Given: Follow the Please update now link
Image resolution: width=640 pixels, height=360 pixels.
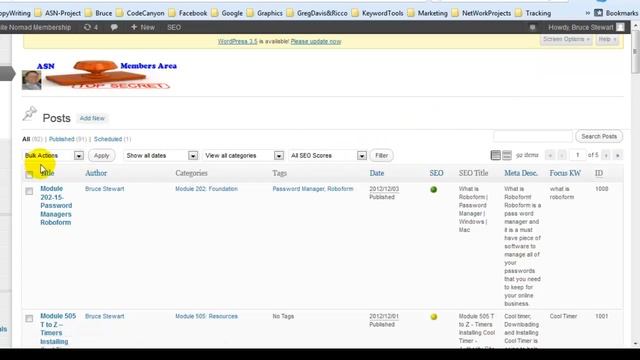Looking at the screenshot, I should pyautogui.click(x=316, y=42).
